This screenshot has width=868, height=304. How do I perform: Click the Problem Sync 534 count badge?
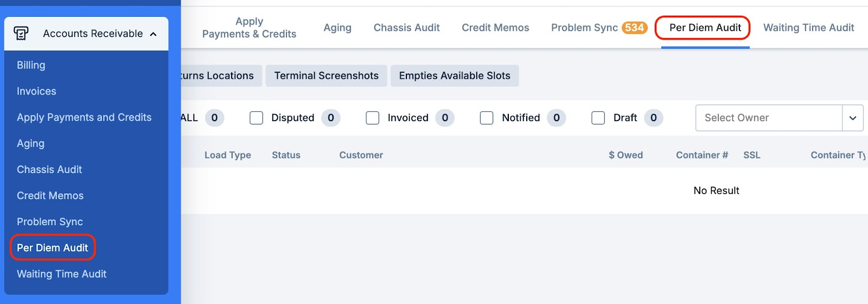(634, 28)
